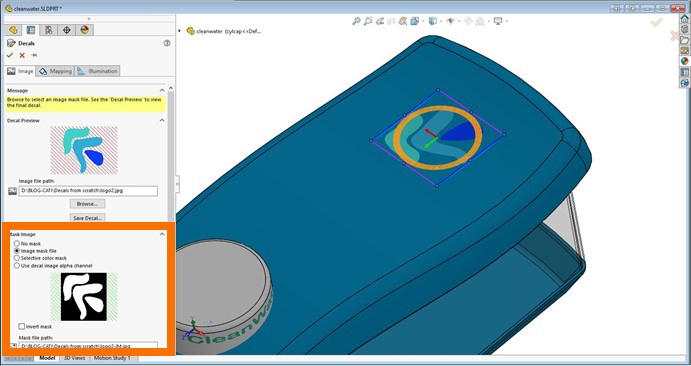The width and height of the screenshot is (691, 366).
Task: Open Custom Properties icon in task pane
Action: coord(684,71)
